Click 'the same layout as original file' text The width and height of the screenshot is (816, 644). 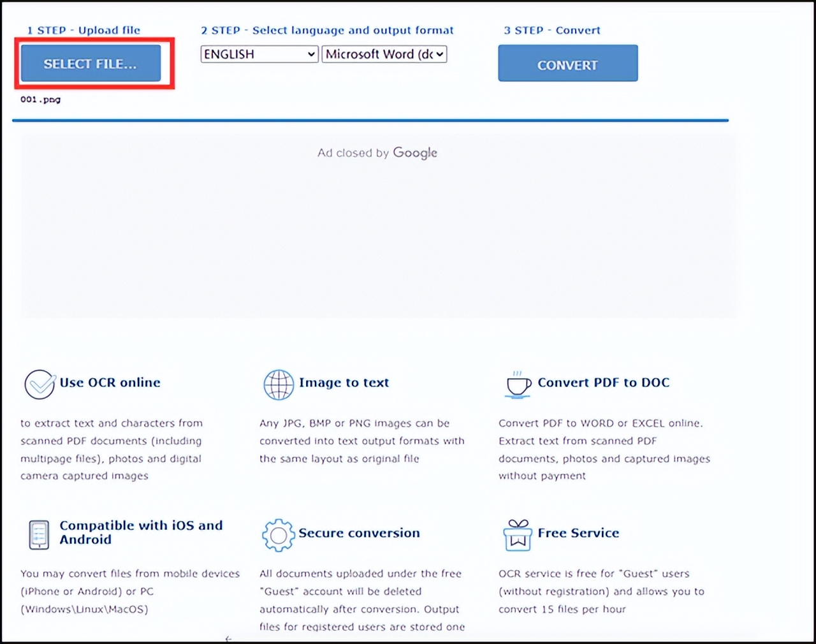[339, 458]
